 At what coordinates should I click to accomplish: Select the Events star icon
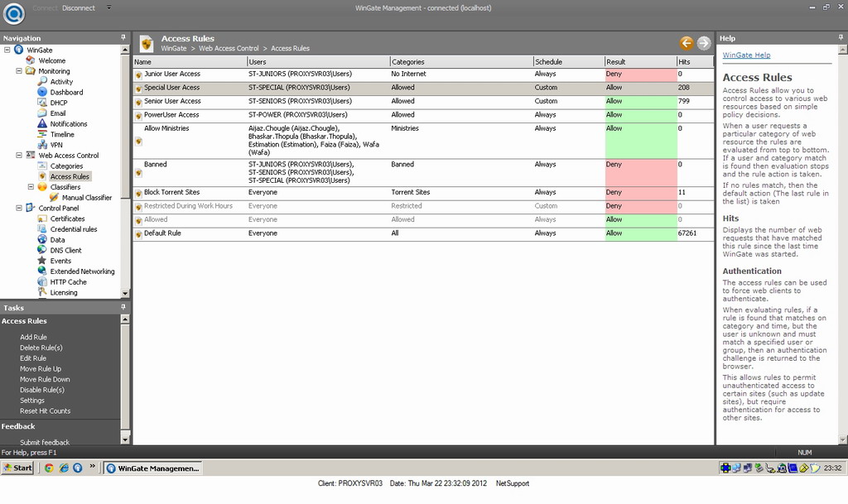coord(42,261)
